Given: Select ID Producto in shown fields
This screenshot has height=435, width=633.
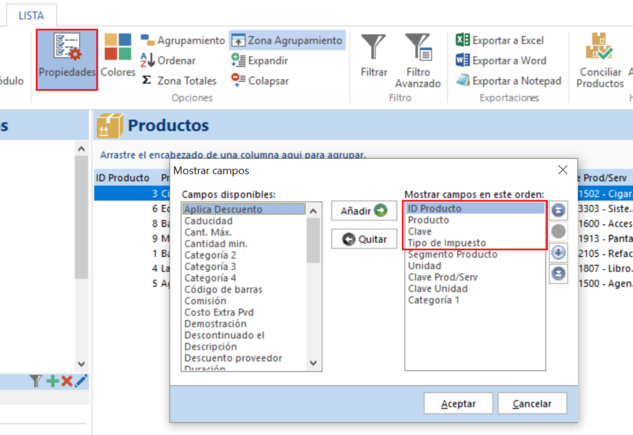Looking at the screenshot, I should coord(475,209).
